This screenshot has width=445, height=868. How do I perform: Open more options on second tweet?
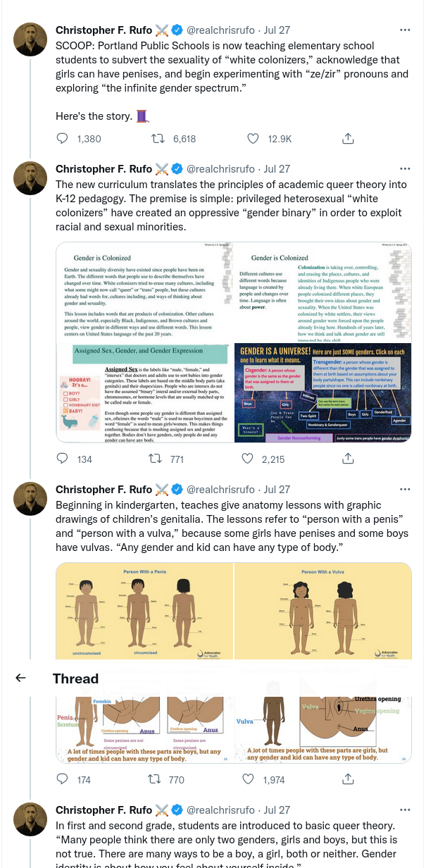point(405,169)
